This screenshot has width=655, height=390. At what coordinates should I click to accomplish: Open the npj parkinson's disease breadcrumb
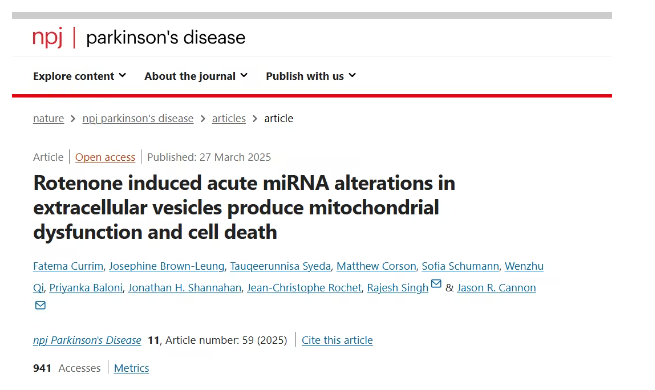[x=138, y=119]
